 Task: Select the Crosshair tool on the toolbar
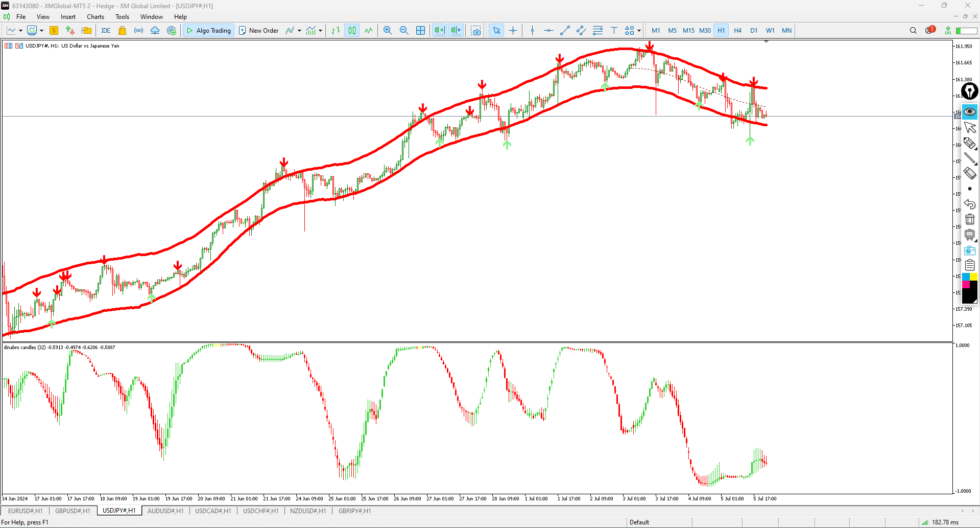(513, 30)
